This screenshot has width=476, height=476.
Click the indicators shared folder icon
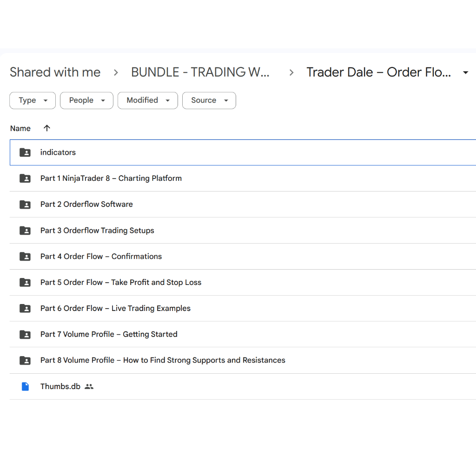tap(25, 152)
